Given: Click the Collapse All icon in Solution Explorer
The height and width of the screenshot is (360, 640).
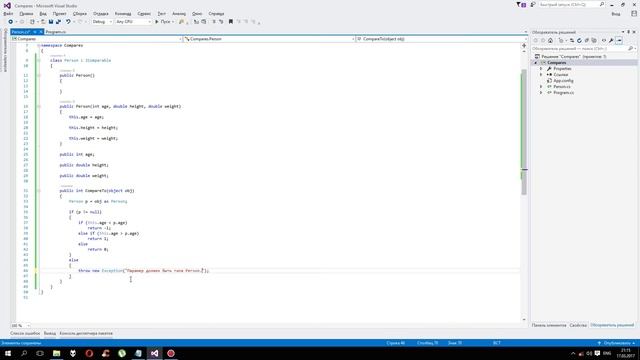Looking at the screenshot, I should pyautogui.click(x=587, y=40).
